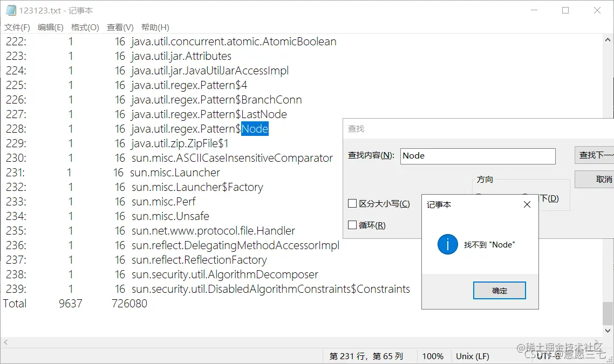
Task: Click the blue information icon
Action: [448, 244]
